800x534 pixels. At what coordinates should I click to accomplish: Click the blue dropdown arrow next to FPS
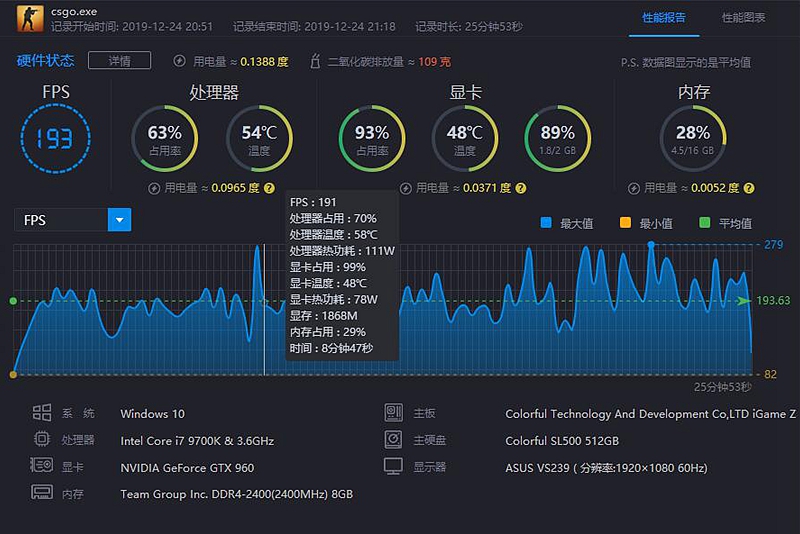tap(119, 220)
